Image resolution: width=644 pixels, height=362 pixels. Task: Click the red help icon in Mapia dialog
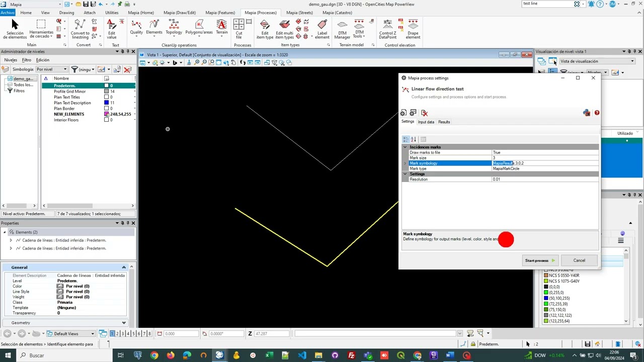pyautogui.click(x=597, y=113)
